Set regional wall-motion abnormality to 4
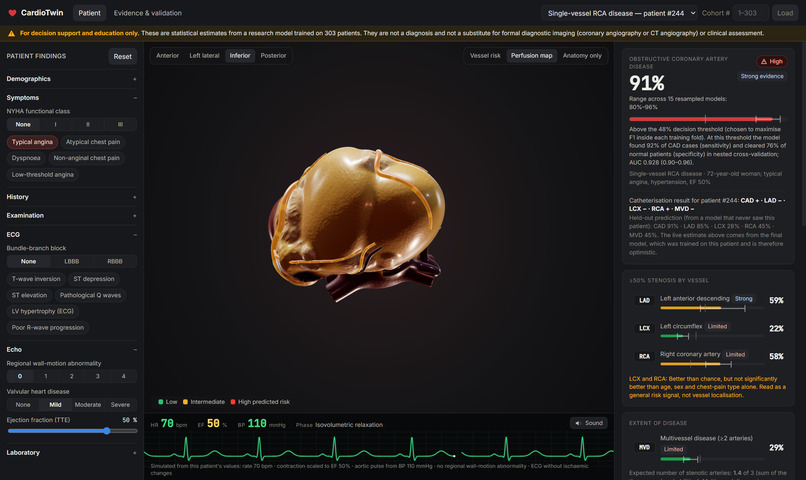Viewport: 806px width, 480px height. (x=123, y=376)
